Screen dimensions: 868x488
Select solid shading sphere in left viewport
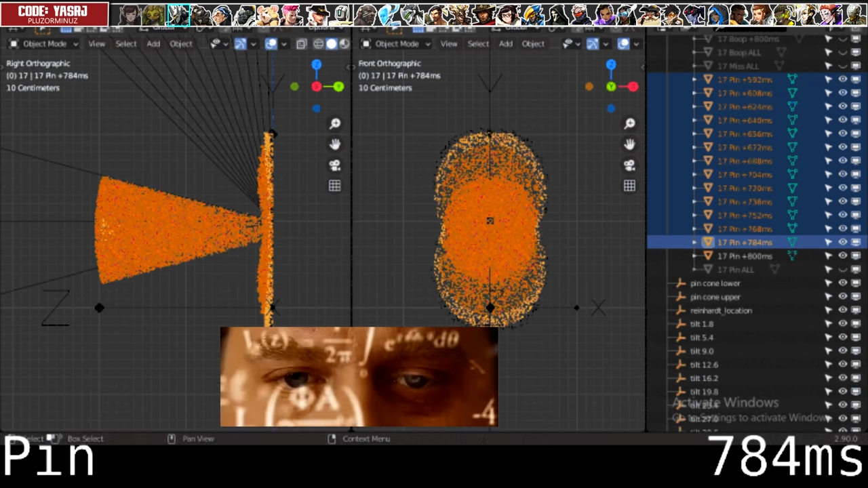[x=332, y=43]
